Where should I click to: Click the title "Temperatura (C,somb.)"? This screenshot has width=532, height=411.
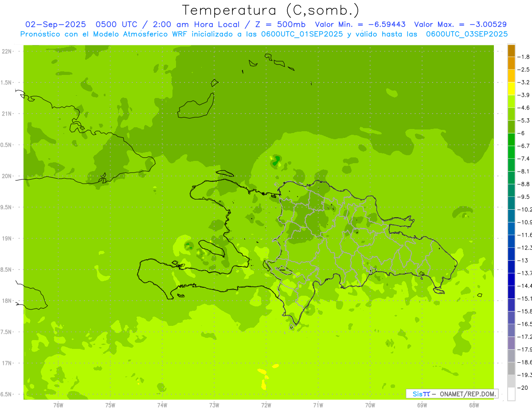pyautogui.click(x=271, y=10)
